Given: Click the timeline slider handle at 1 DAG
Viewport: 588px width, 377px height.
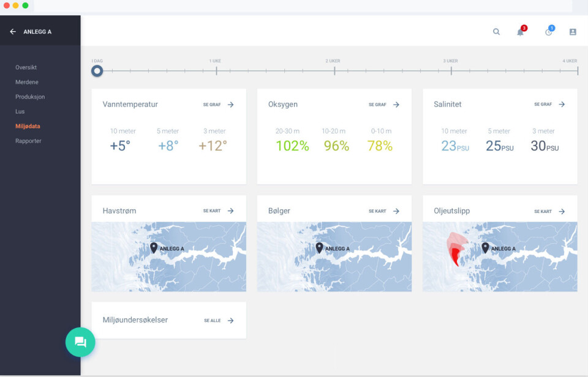Looking at the screenshot, I should pyautogui.click(x=97, y=71).
